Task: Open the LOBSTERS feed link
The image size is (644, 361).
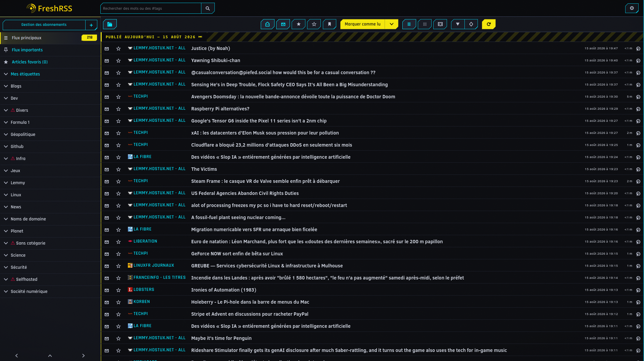Action: [144, 290]
